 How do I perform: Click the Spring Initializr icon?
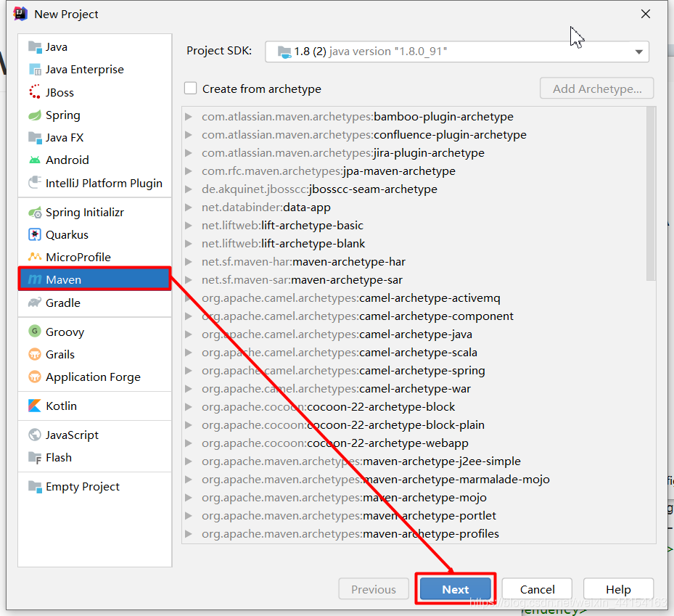coord(34,213)
